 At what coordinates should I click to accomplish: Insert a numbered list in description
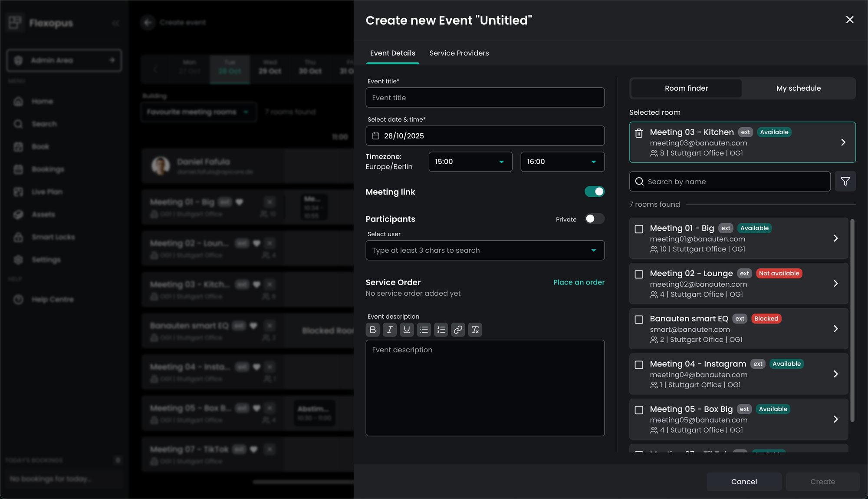441,330
